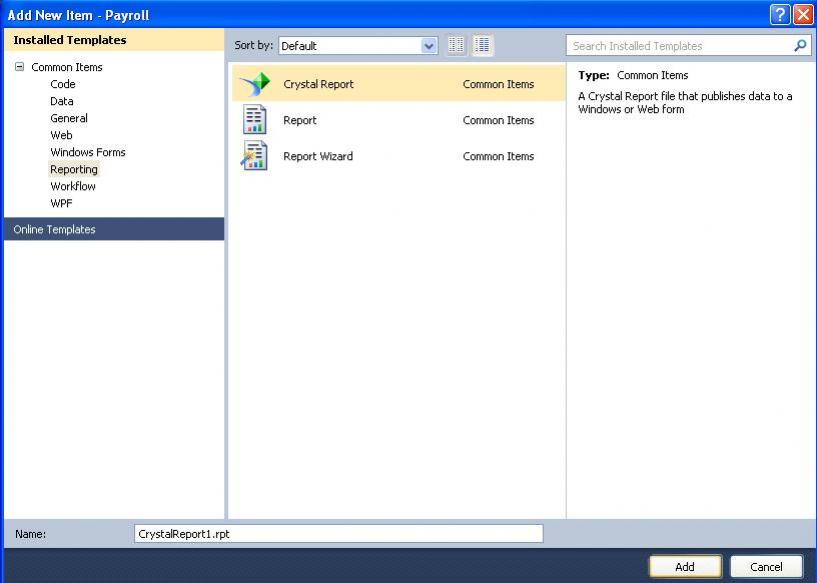817x583 pixels.
Task: Click Common Items label in Report row
Action: (x=498, y=120)
